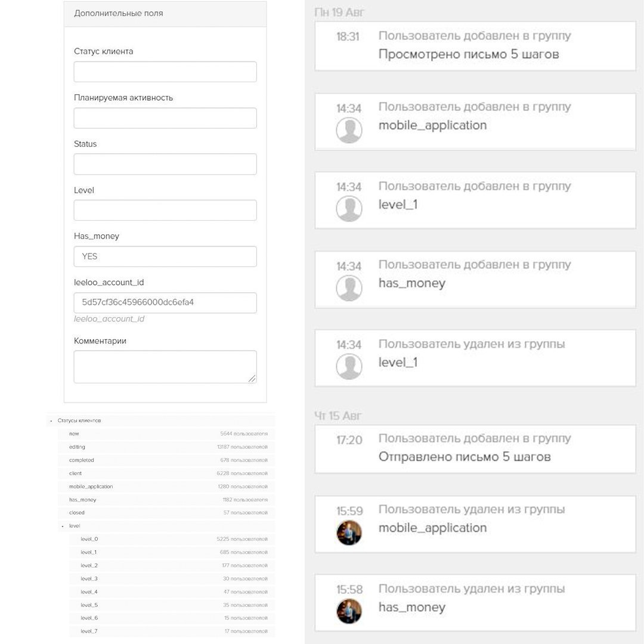Open the completed status group

pos(82,460)
